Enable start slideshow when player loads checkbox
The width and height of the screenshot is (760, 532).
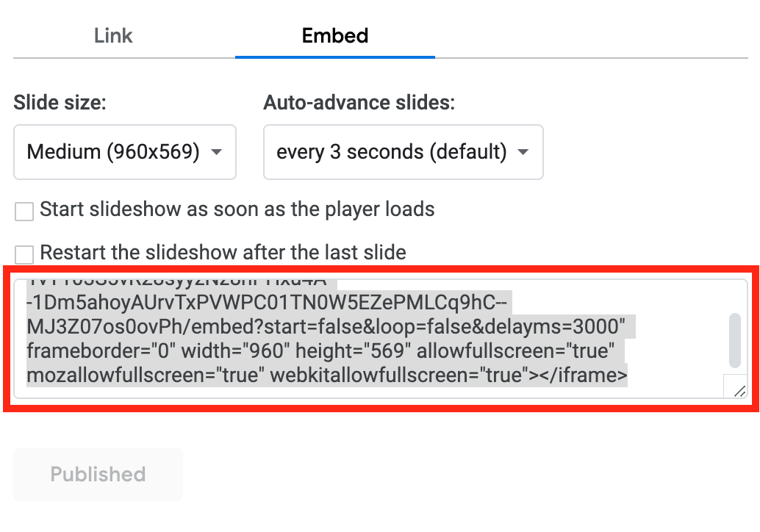(24, 212)
